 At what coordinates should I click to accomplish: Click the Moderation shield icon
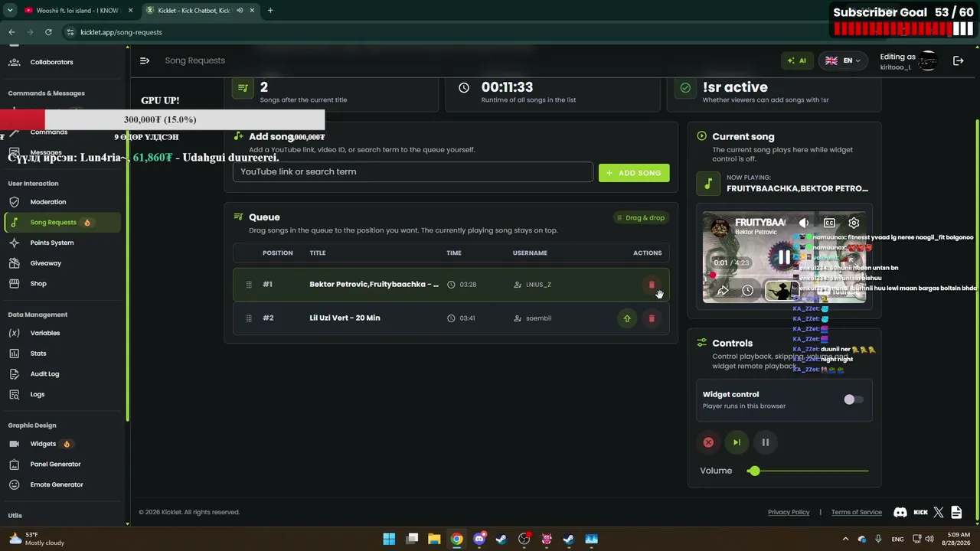(14, 202)
